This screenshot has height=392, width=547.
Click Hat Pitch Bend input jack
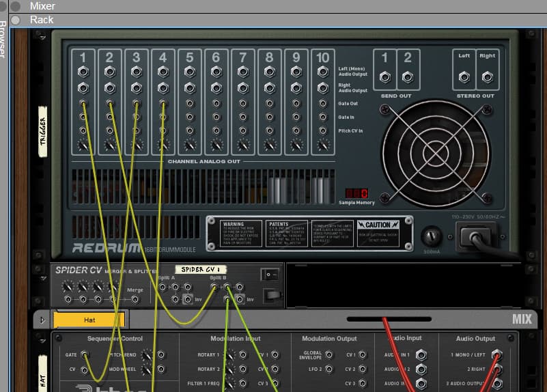click(161, 354)
